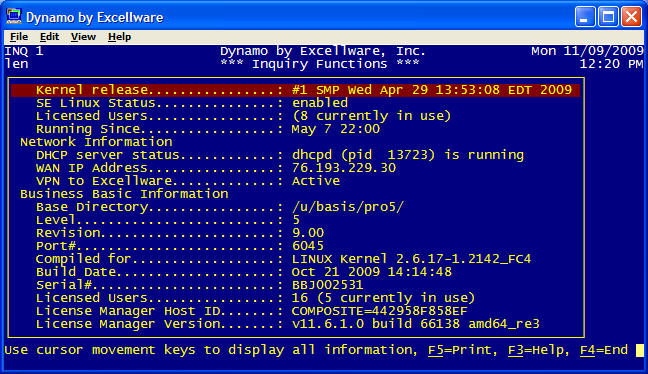The width and height of the screenshot is (648, 374).
Task: Open the File menu
Action: coord(19,37)
